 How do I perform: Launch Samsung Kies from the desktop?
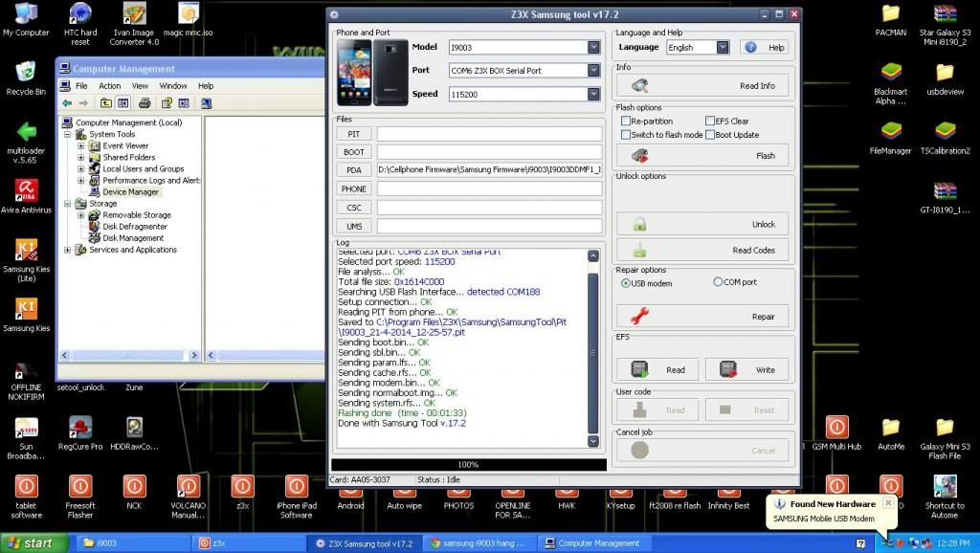tap(26, 309)
